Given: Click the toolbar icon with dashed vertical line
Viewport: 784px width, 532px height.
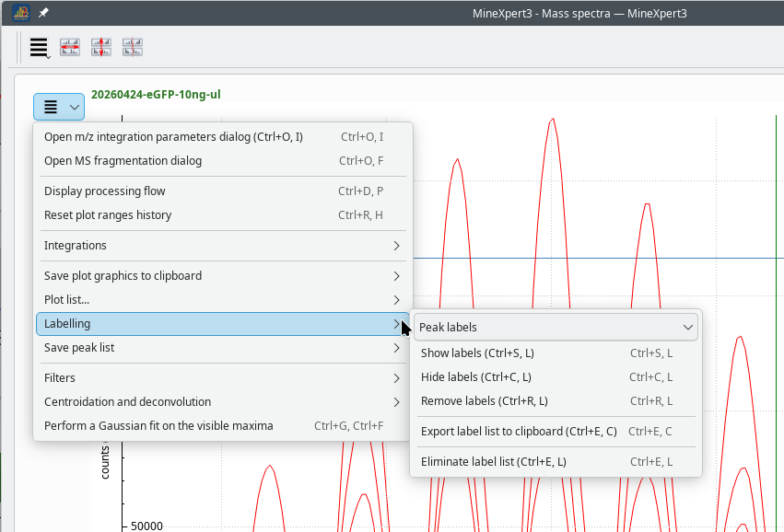Looking at the screenshot, I should (x=133, y=47).
